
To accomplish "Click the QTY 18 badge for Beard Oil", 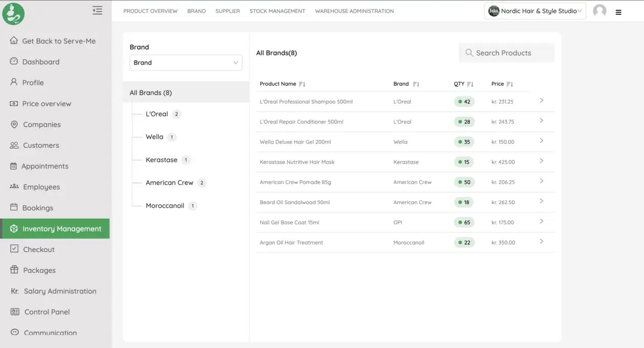I will (464, 202).
